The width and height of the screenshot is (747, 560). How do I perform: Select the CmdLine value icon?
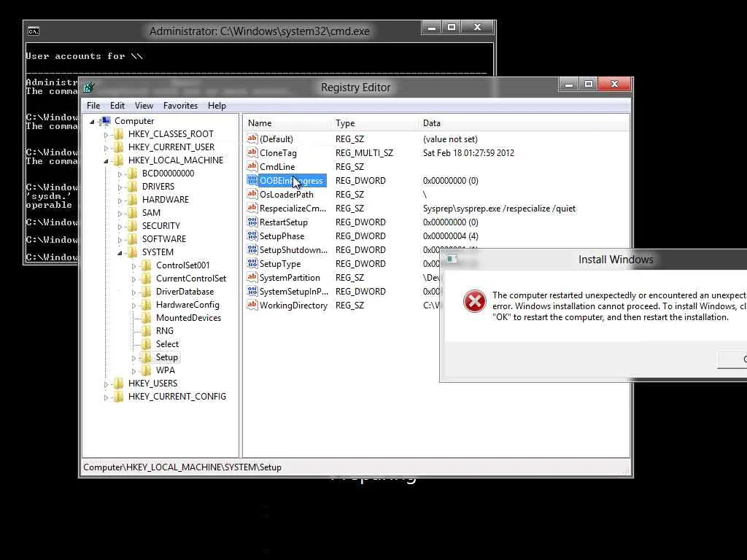coord(252,166)
